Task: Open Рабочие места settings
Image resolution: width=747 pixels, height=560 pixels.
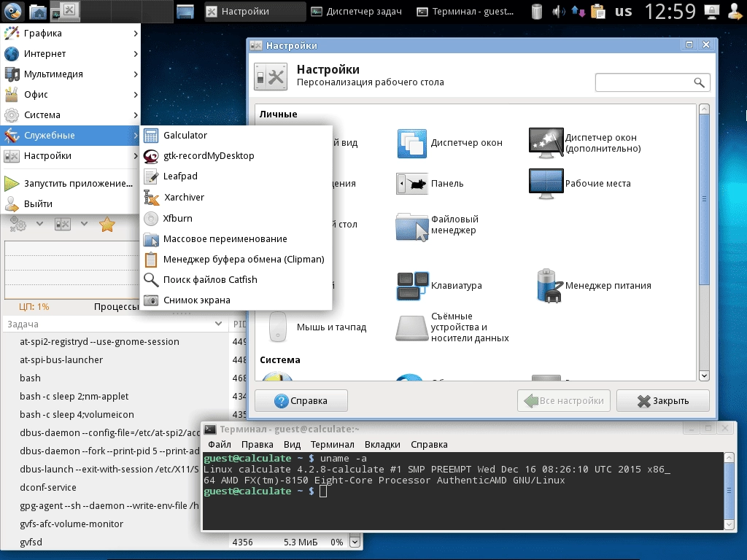Action: (x=580, y=184)
